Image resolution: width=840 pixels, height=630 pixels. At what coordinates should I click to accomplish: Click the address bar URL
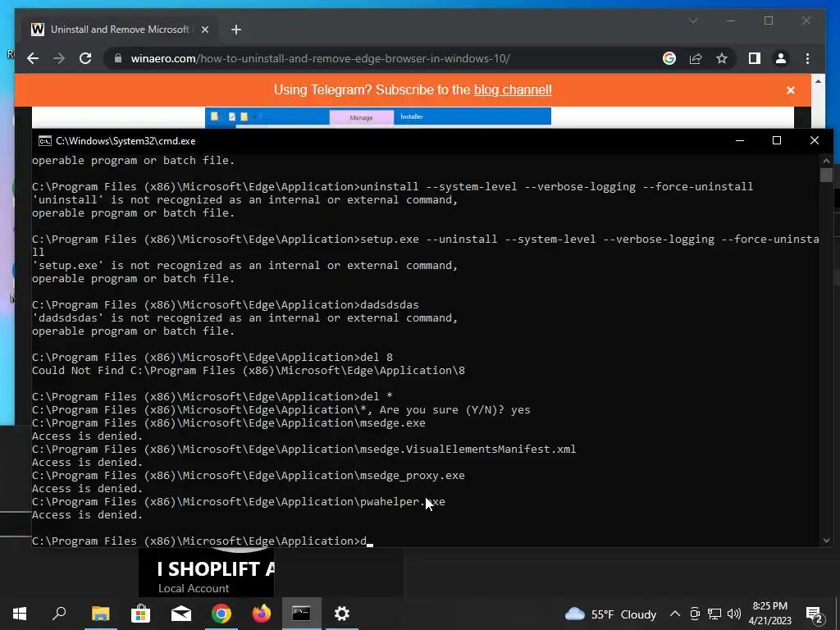coord(321,58)
